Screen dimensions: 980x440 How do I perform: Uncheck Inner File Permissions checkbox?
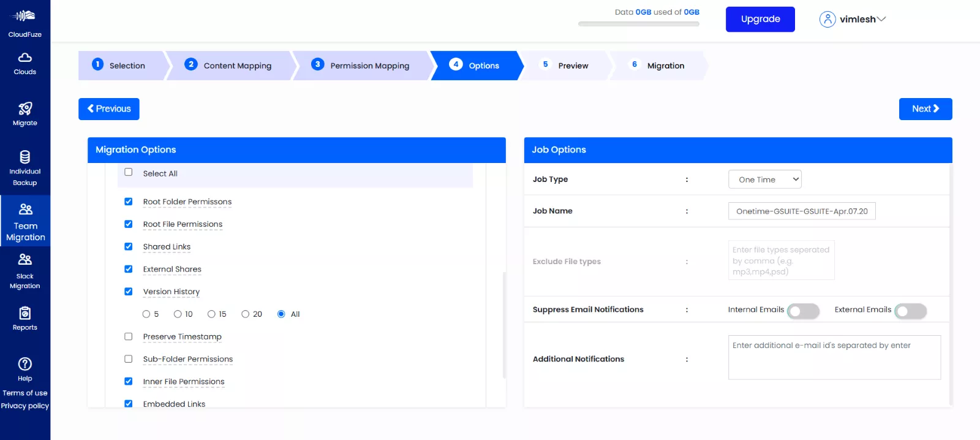tap(129, 381)
